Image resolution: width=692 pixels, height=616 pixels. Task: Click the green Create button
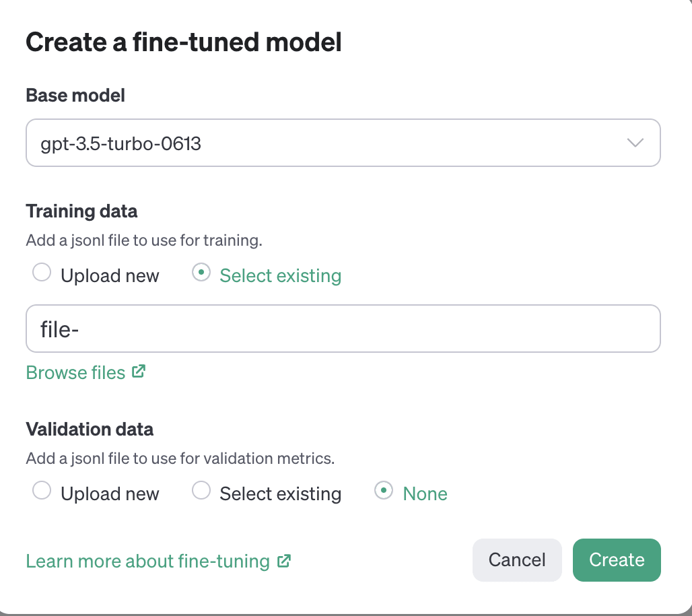point(617,559)
